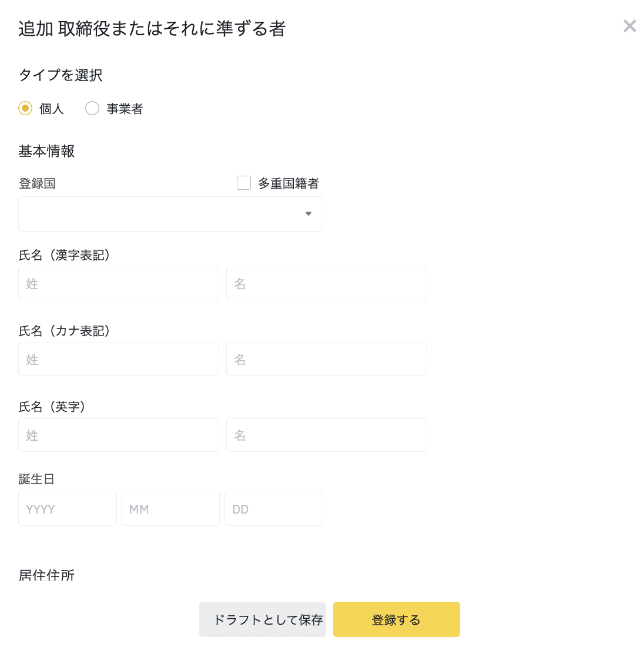644x657 pixels.
Task: Open the 登録国 country dropdown field
Action: 170,214
